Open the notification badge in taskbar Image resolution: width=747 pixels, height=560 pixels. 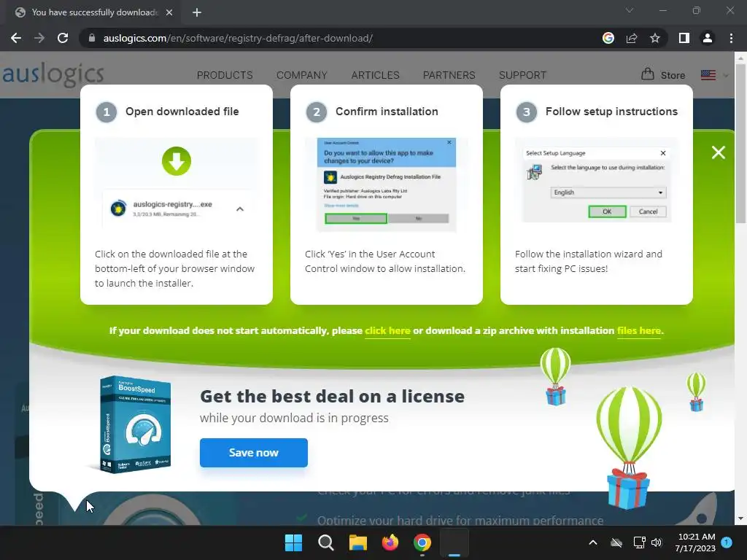(x=727, y=542)
